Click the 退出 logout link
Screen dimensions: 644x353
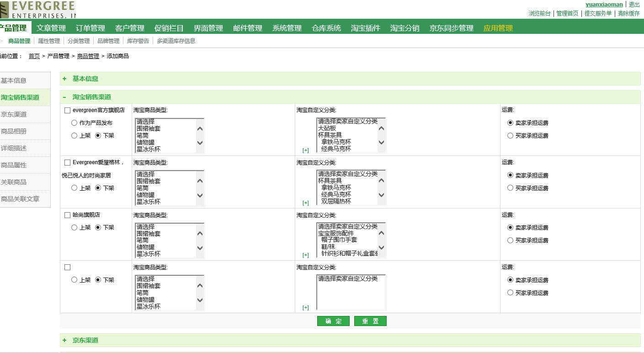(x=634, y=5)
